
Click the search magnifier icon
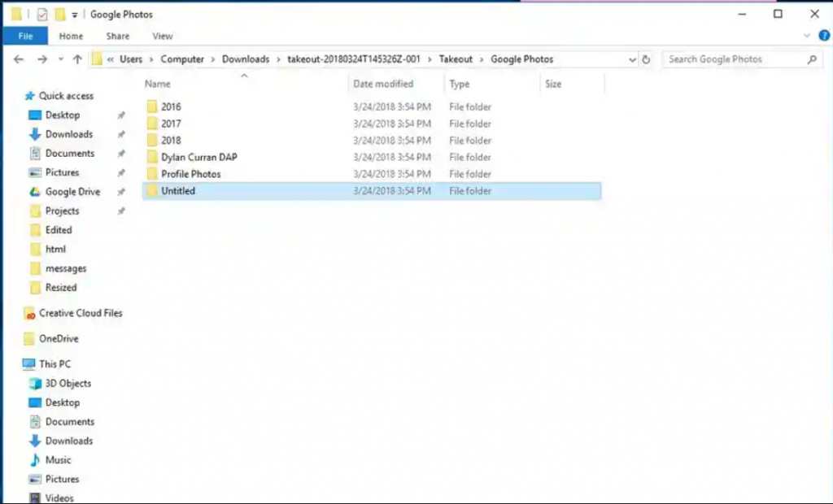pyautogui.click(x=812, y=59)
